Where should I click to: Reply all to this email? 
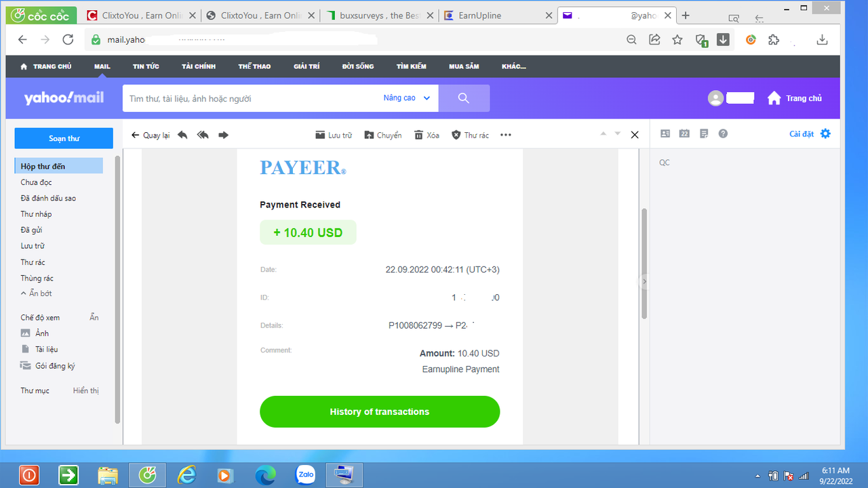(x=203, y=135)
